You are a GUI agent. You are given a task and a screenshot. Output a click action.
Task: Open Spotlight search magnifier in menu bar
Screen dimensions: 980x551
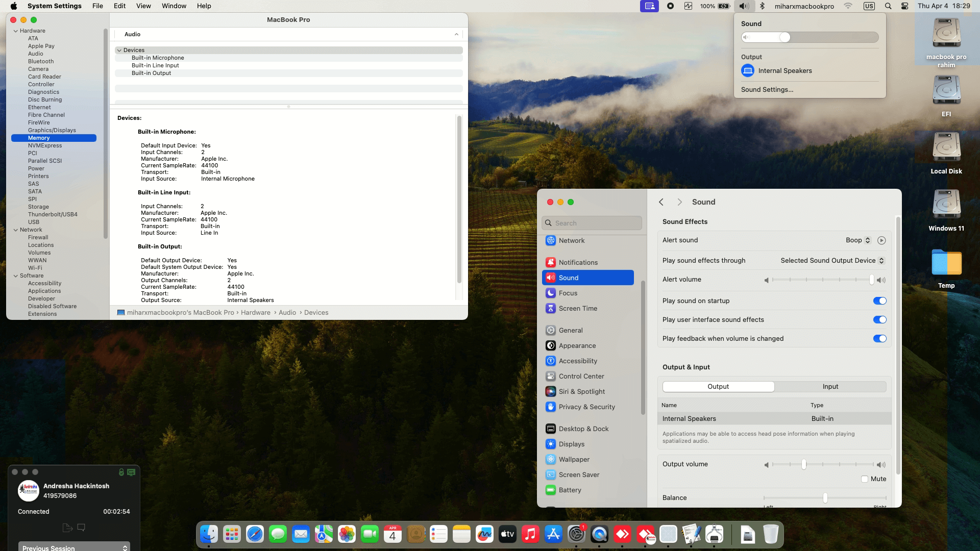pyautogui.click(x=888, y=6)
